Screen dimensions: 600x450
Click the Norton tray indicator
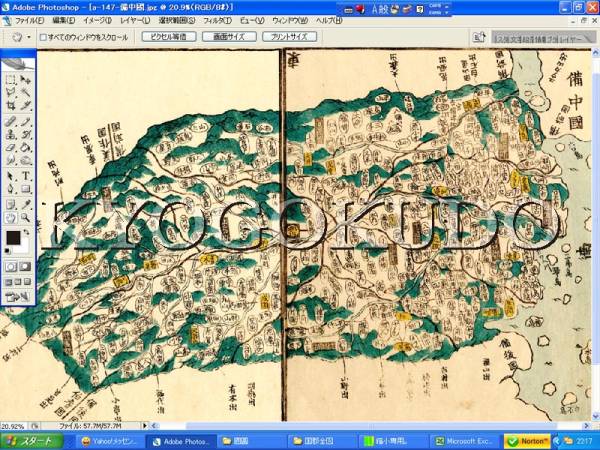527,442
